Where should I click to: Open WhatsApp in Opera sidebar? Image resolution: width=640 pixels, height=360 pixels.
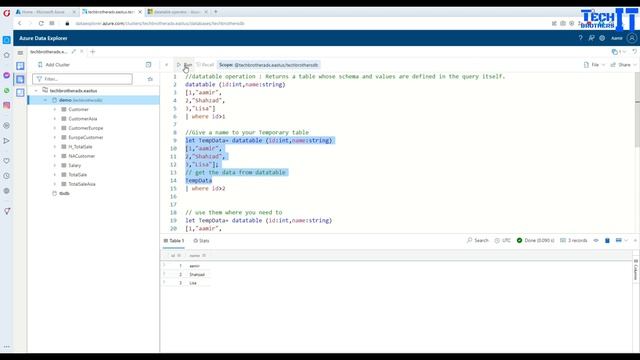tap(7, 90)
